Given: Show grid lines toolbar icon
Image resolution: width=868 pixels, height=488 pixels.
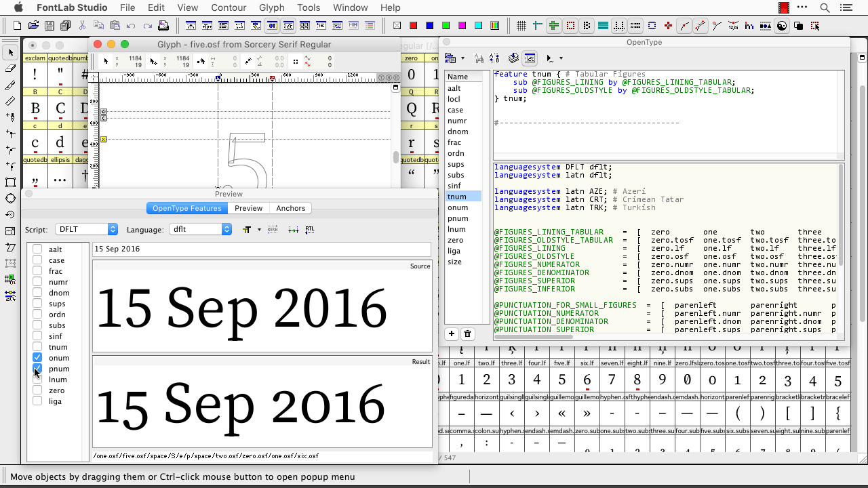Looking at the screenshot, I should tap(521, 26).
